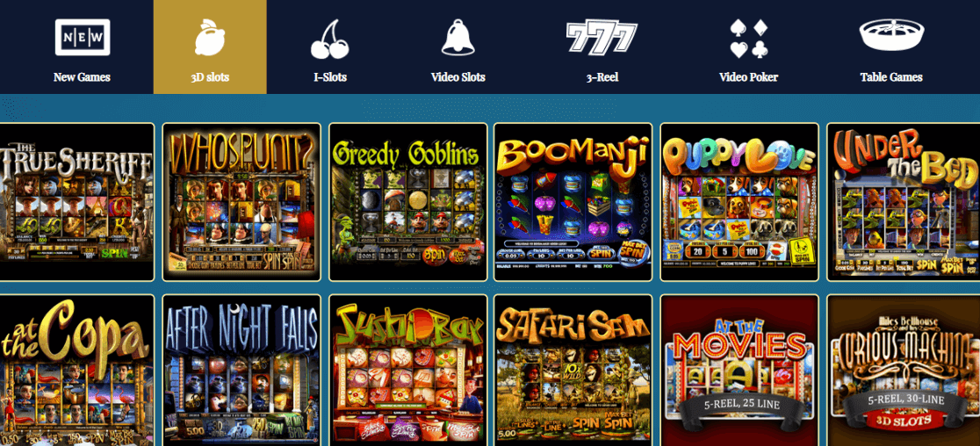Click the NEW games sign icon
980x446 pixels.
(x=82, y=37)
